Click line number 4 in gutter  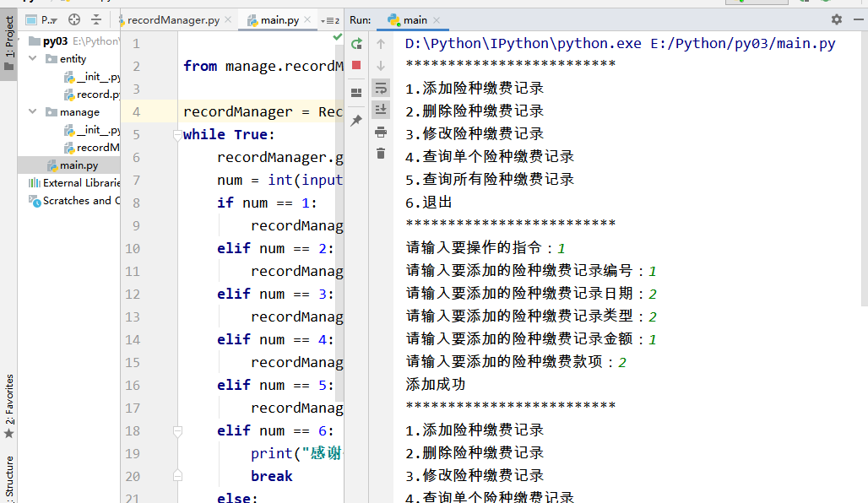pos(136,111)
